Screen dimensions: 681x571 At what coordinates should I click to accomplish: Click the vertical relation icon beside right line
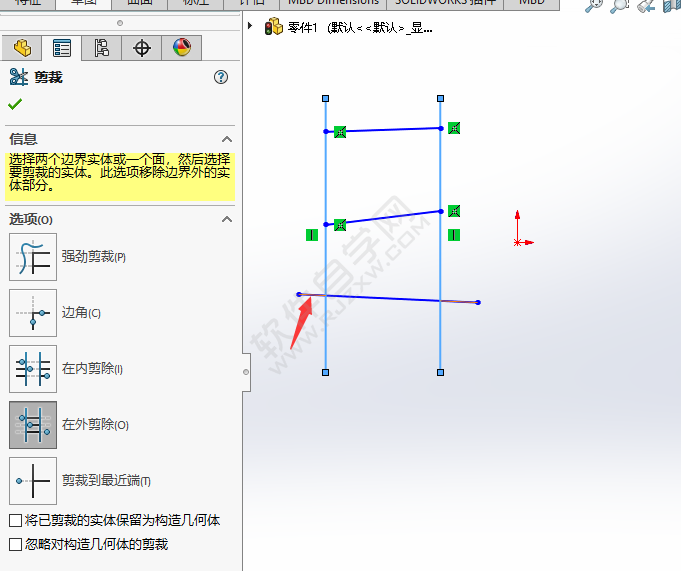[x=454, y=235]
